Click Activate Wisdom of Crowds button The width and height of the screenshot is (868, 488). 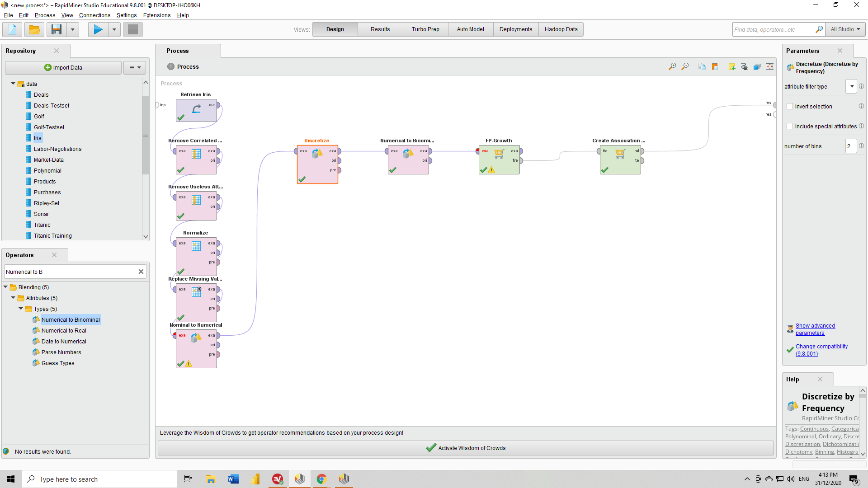466,448
